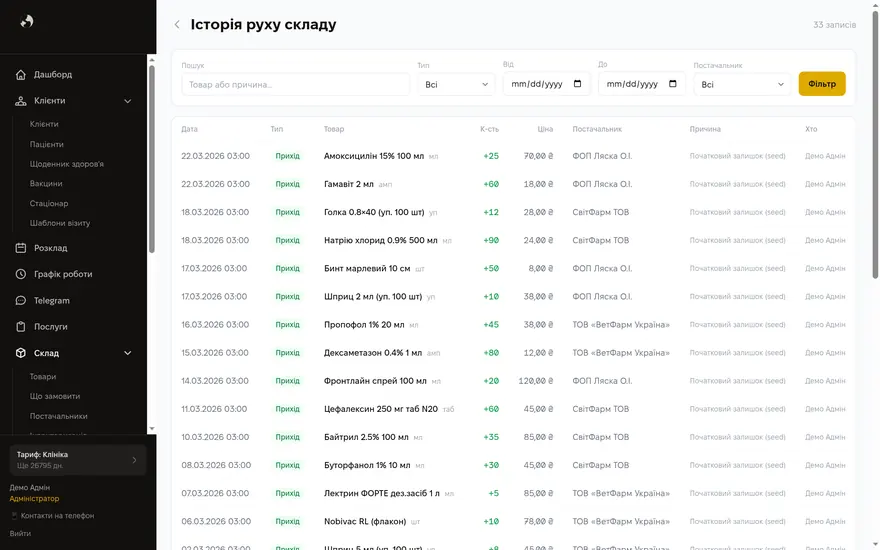Open Щоденник здоров'я submenu item
Screen dimensions: 880x550
tap(67, 164)
